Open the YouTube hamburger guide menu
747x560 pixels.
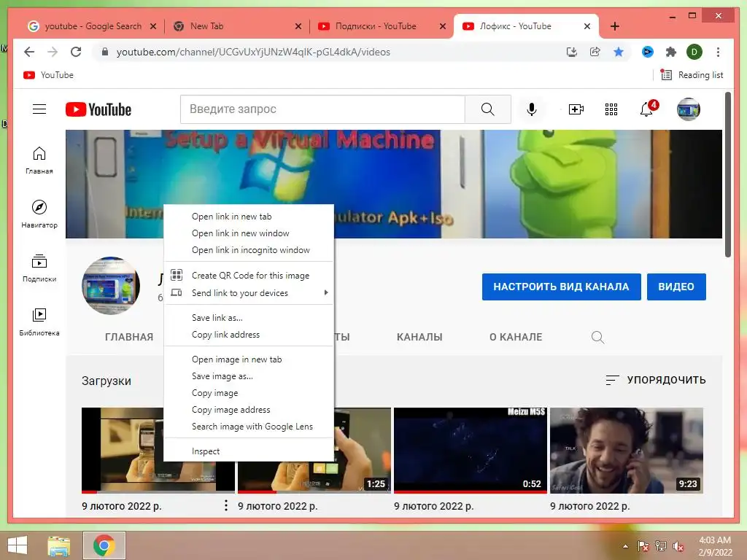(39, 109)
